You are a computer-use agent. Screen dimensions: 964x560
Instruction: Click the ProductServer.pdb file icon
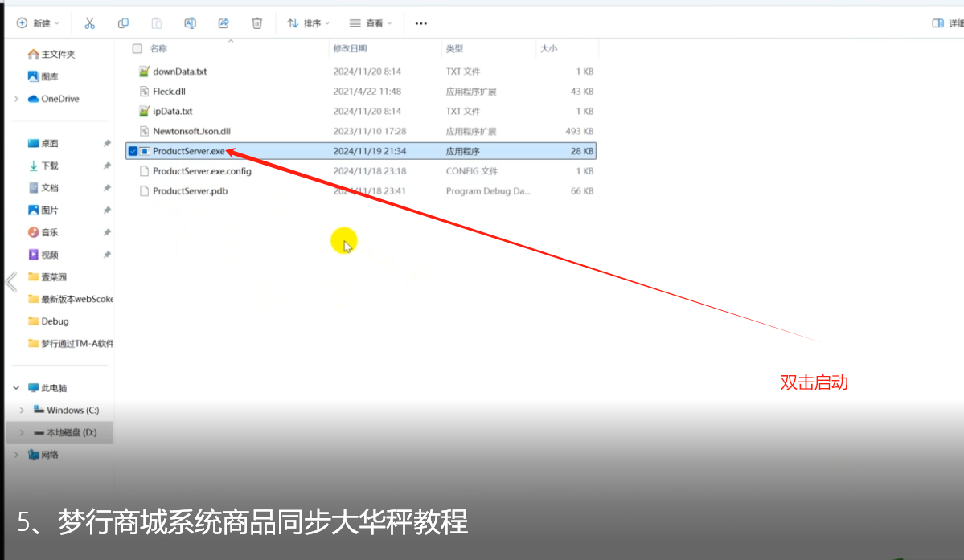(x=144, y=191)
